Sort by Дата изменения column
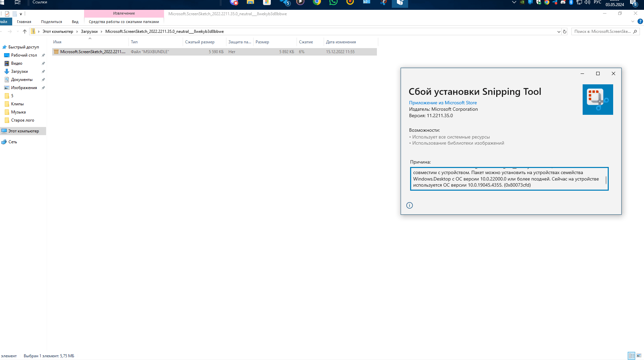The height and width of the screenshot is (360, 644). pos(351,42)
